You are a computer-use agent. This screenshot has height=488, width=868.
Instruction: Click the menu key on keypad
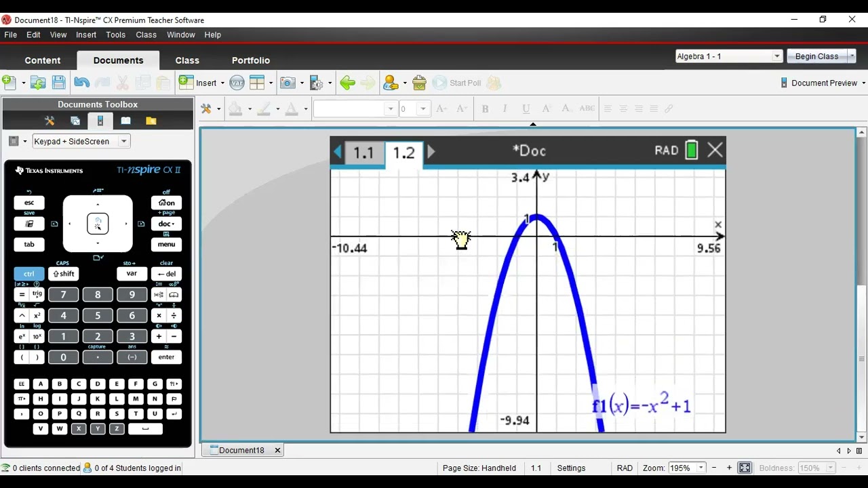point(166,245)
